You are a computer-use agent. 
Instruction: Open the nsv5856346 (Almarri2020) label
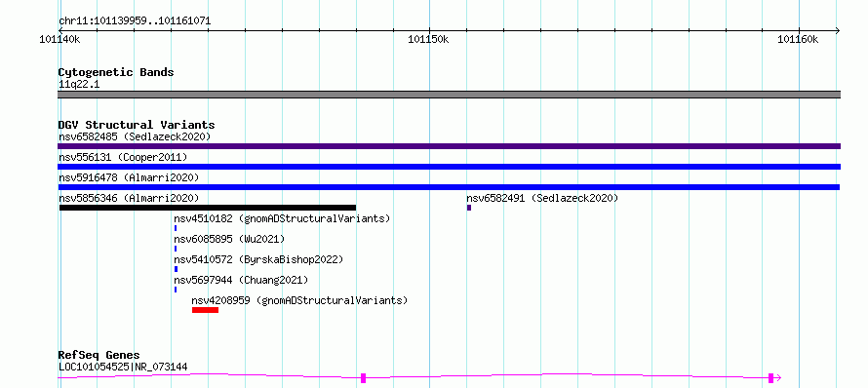pos(129,198)
